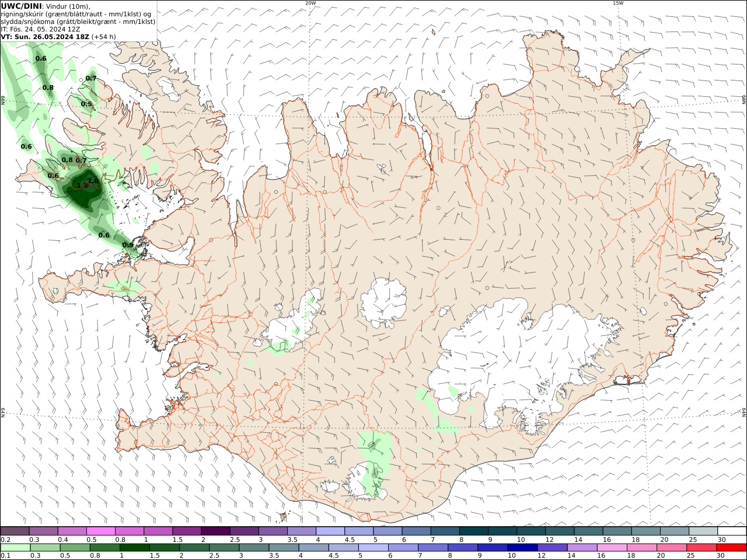Click the snow legend swatch between 3 and 3.5
The height and width of the screenshot is (560, 747).
[x=273, y=531]
